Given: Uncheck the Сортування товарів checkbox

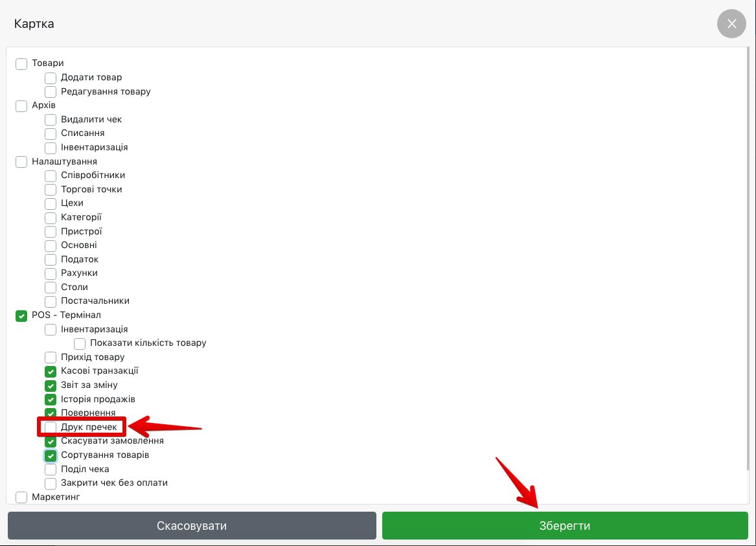Looking at the screenshot, I should (51, 455).
